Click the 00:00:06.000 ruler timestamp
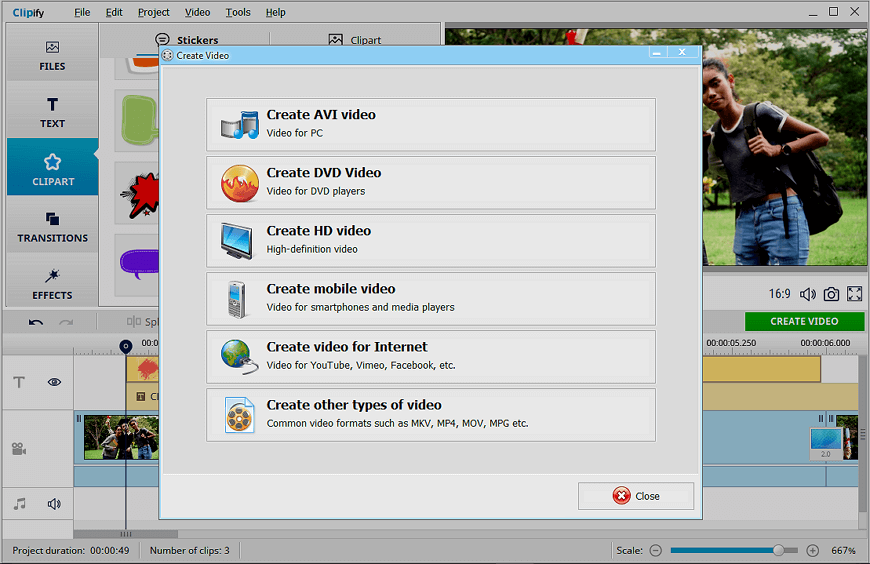 [x=825, y=343]
